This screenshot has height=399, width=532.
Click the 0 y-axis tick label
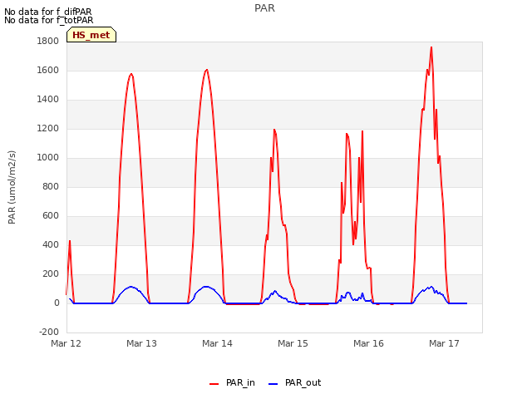coord(57,303)
